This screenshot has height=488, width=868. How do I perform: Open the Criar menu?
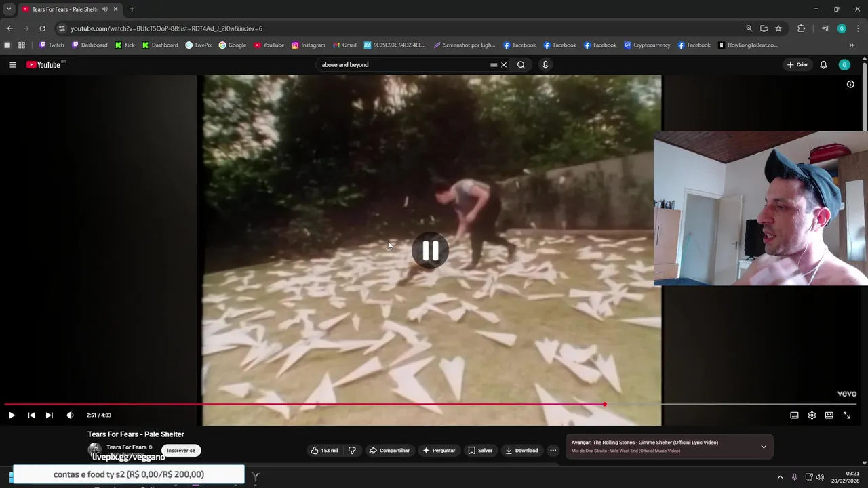point(797,65)
